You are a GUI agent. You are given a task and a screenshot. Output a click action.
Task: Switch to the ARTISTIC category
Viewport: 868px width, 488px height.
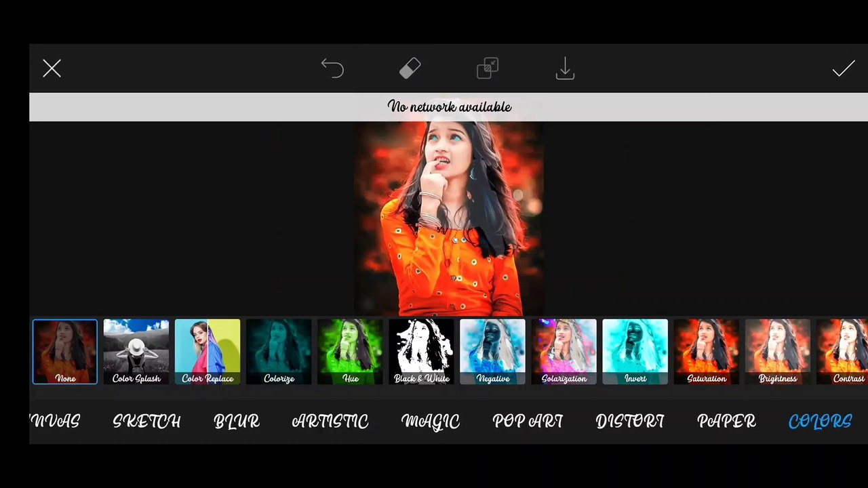330,422
